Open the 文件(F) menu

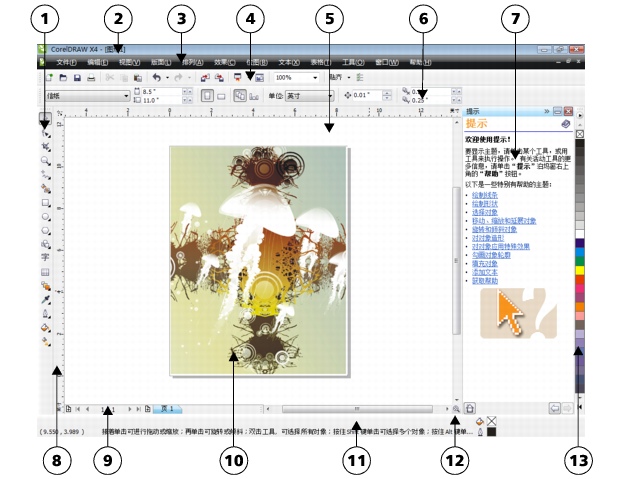click(66, 62)
